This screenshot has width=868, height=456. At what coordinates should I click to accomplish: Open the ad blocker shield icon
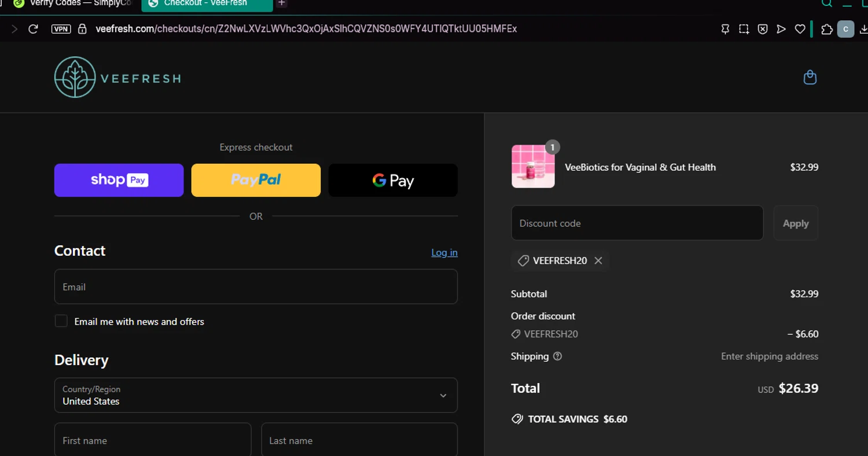point(763,29)
